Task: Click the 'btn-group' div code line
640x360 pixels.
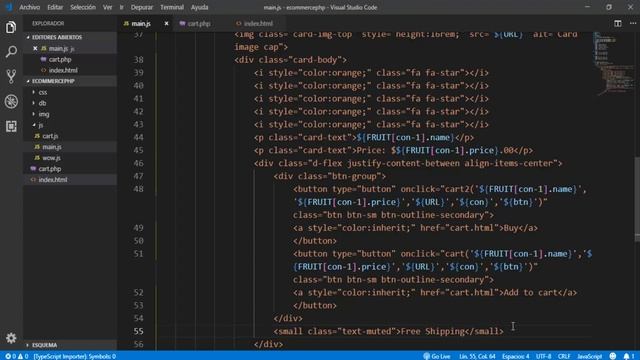Action: (x=330, y=176)
